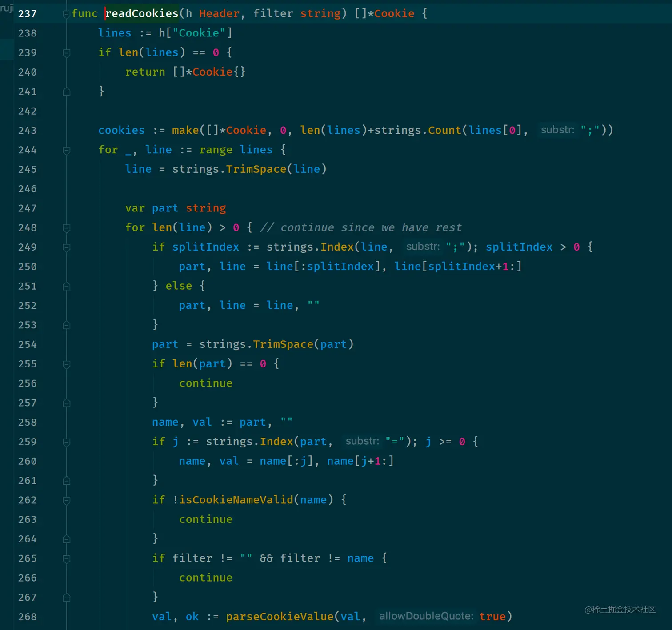Viewport: 672px width, 630px height.
Task: Click TrimSpace(part) call on line 254
Action: click(304, 344)
